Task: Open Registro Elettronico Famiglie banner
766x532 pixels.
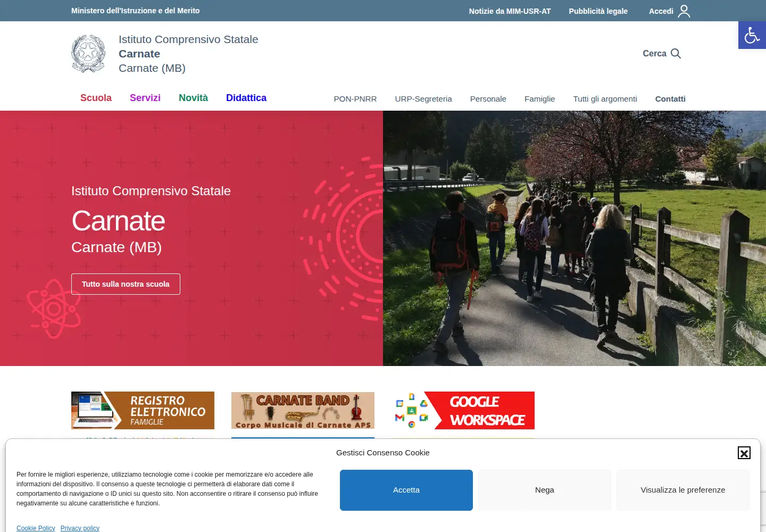Action: [x=143, y=410]
